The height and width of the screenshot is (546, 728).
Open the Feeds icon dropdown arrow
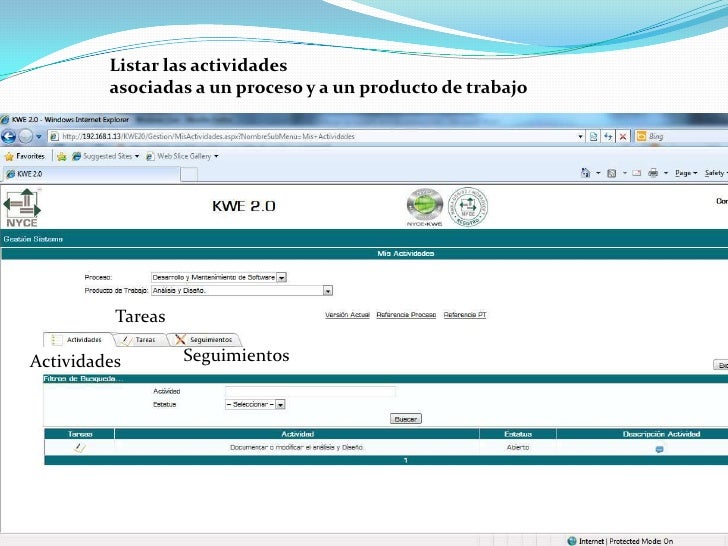coord(624,173)
